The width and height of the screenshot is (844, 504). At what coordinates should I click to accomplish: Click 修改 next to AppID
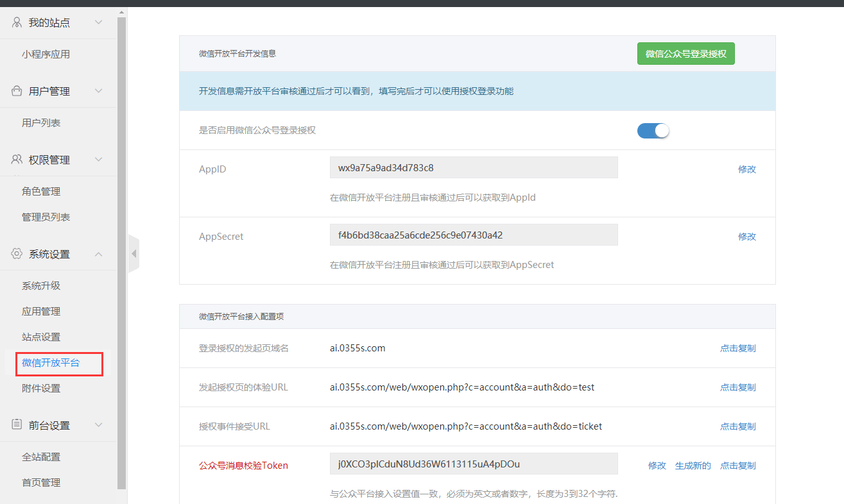(747, 169)
